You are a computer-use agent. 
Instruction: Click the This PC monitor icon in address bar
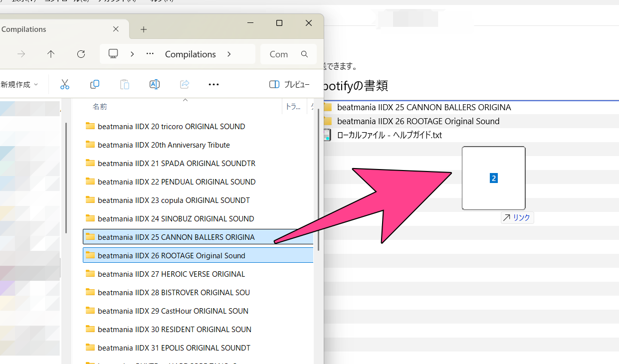pos(113,54)
